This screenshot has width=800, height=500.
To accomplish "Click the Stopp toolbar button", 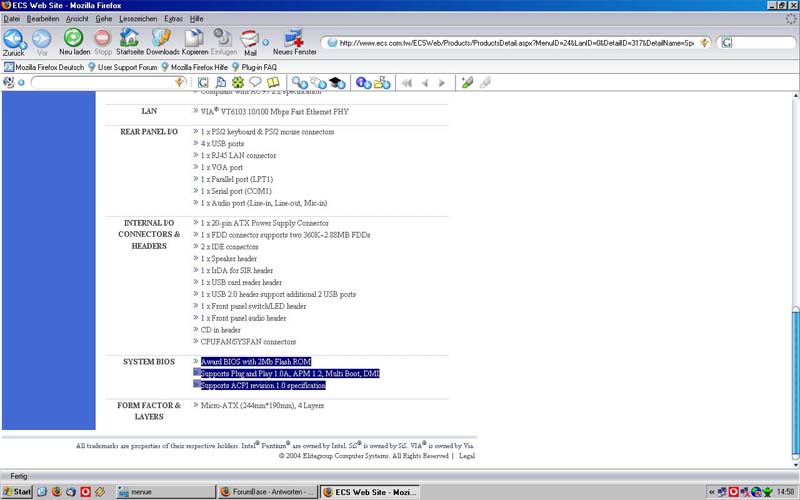I will tap(103, 42).
